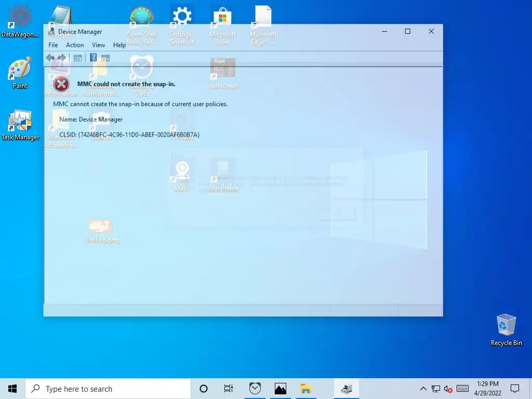Select the Microsoft Edge desktop file icon
This screenshot has height=399, width=532.
coord(263,25)
